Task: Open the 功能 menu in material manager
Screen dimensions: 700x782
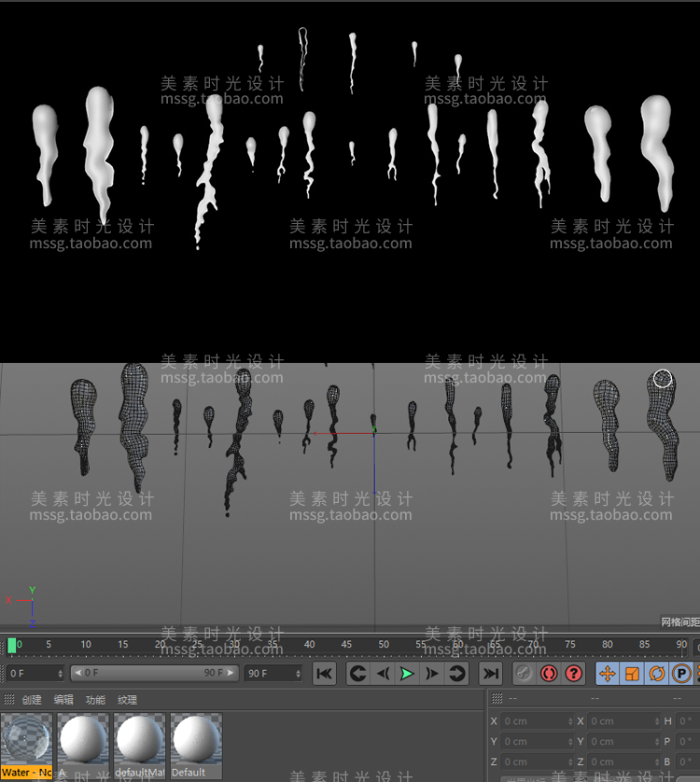Action: 95,700
